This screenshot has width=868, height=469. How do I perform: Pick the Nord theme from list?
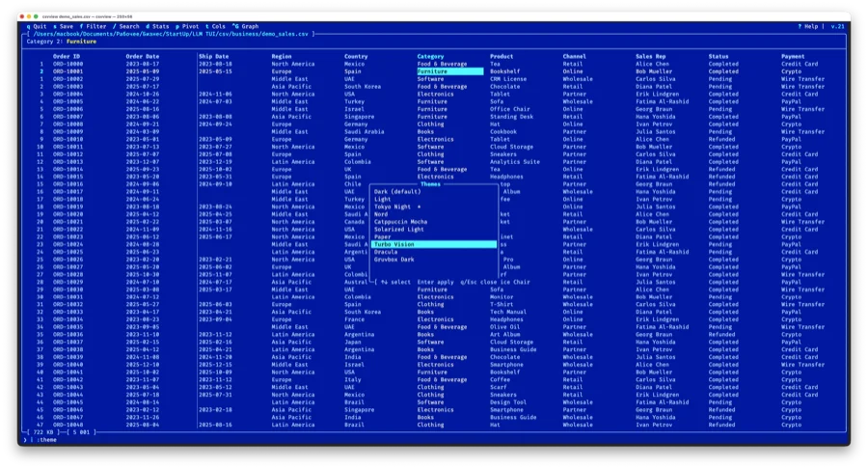pos(381,214)
